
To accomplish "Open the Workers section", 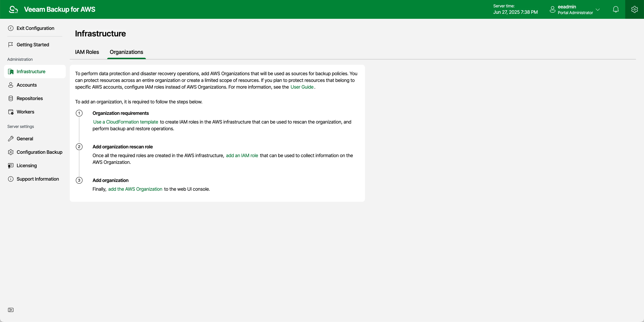I will [35, 112].
